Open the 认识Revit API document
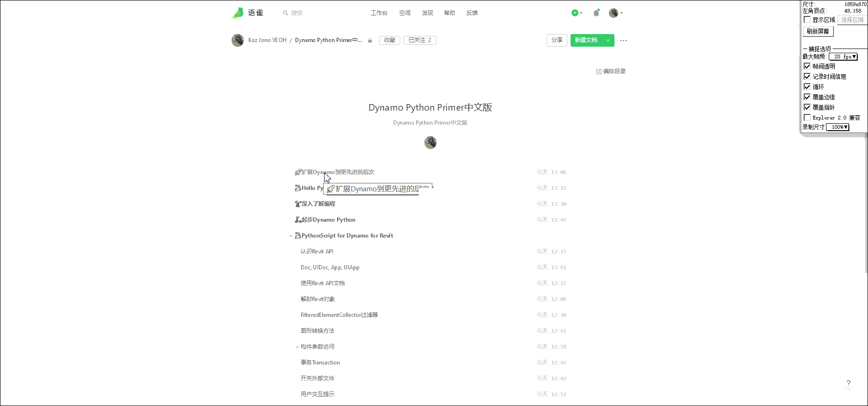This screenshot has width=868, height=406. pyautogui.click(x=317, y=252)
